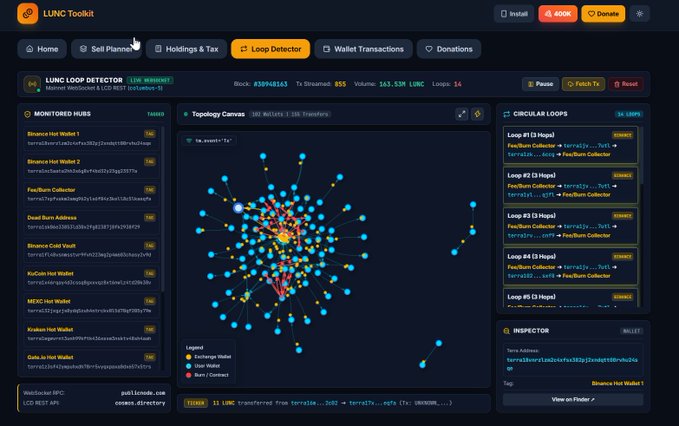The height and width of the screenshot is (426, 679).
Task: Click the highlighted white-ringed node in graph
Action: (238, 208)
